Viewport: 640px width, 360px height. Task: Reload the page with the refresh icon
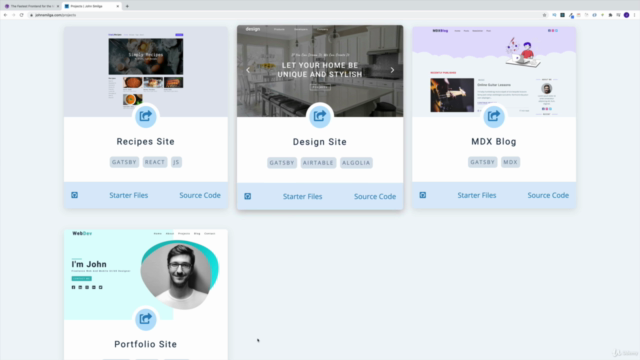[x=22, y=15]
